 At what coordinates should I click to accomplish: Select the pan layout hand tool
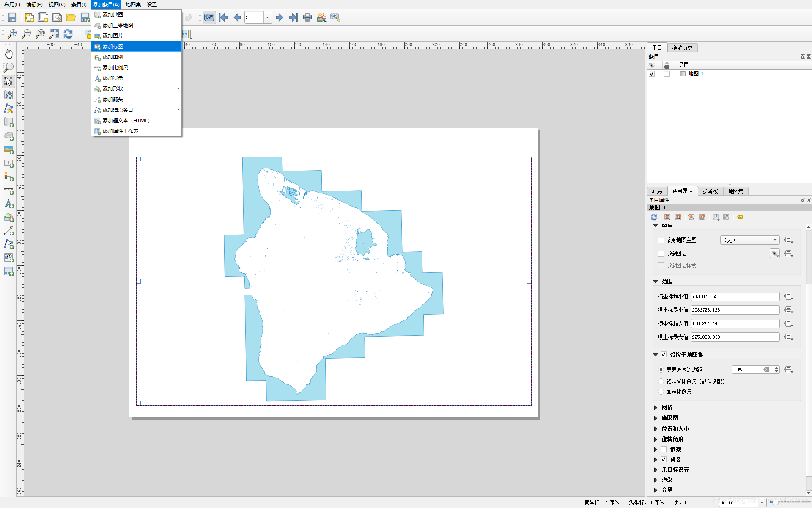pyautogui.click(x=8, y=54)
